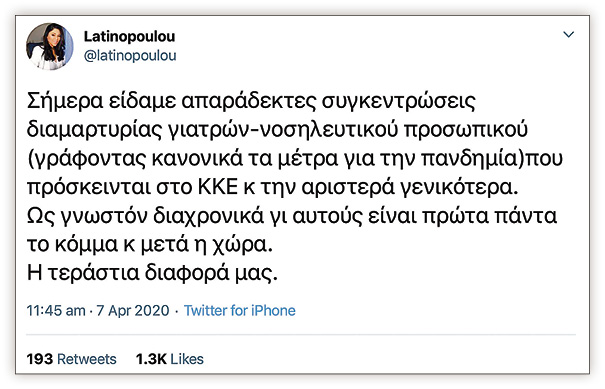
Task: Click the tweet line starting with Σήμερα είδαμε
Action: click(251, 101)
